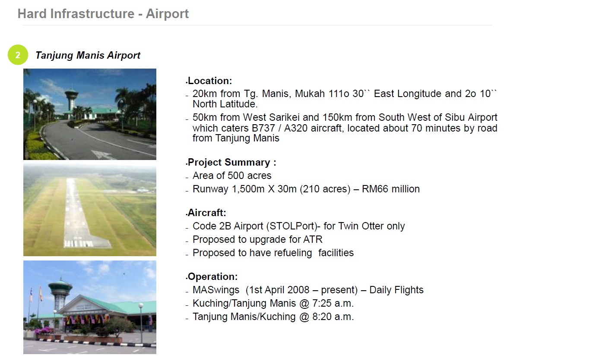The width and height of the screenshot is (602, 364).
Task: Click the Location: heading
Action: pyautogui.click(x=210, y=81)
